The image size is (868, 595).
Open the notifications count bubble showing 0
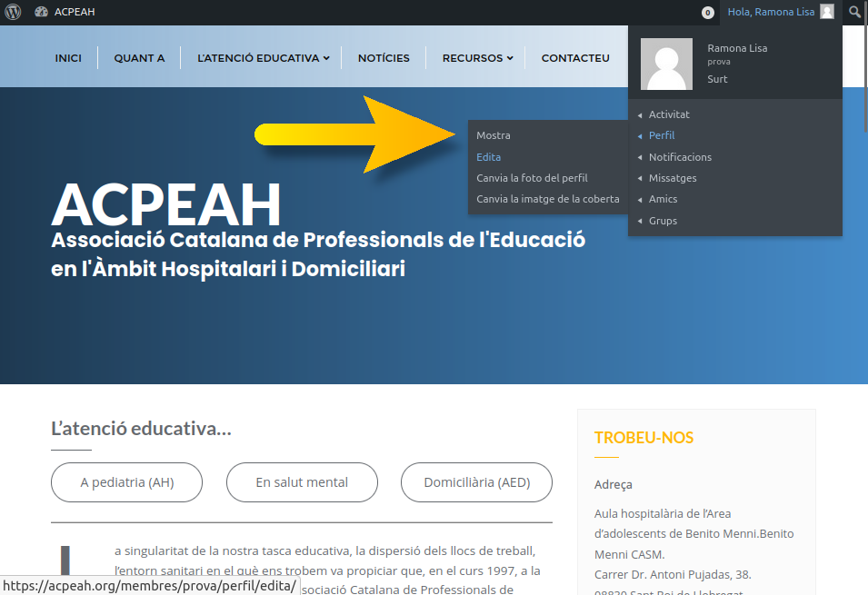707,12
